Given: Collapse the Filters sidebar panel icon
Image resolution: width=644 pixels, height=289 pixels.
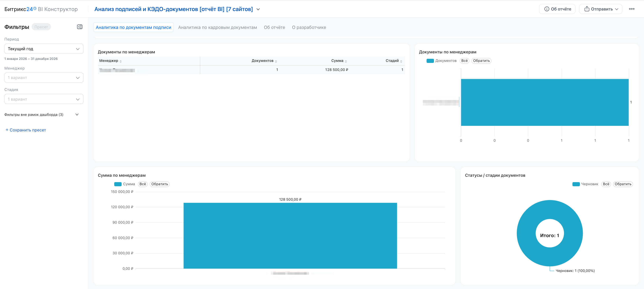Looking at the screenshot, I should click(x=80, y=27).
